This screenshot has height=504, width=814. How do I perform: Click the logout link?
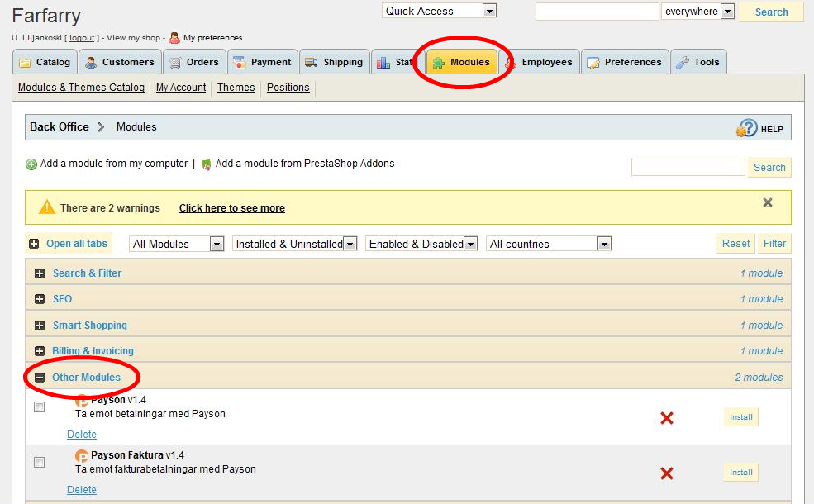pos(82,38)
